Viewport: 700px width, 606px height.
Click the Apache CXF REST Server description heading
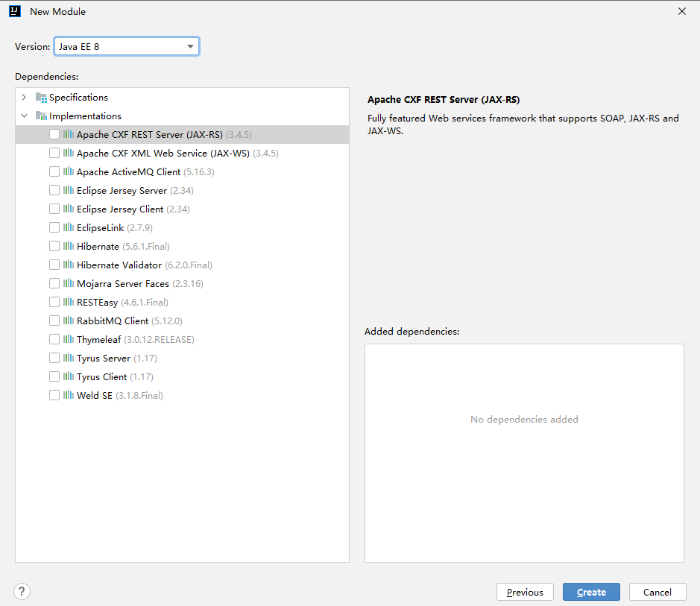pyautogui.click(x=444, y=100)
